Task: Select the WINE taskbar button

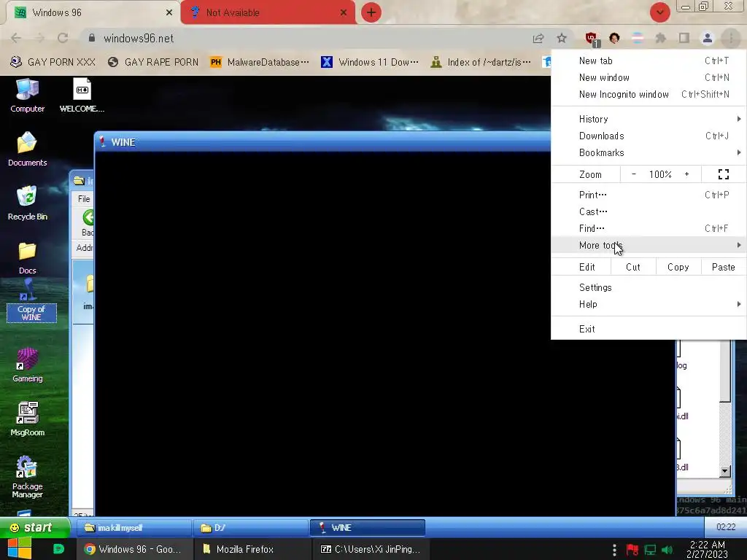Action: click(x=368, y=528)
